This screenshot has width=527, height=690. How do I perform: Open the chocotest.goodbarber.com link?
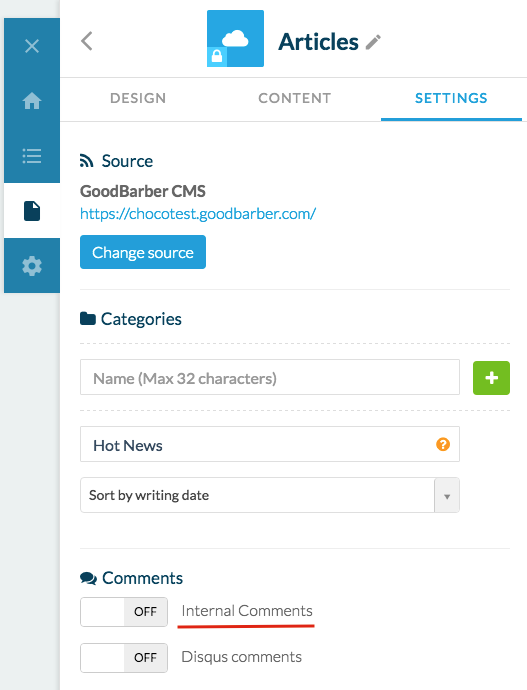[x=198, y=214]
